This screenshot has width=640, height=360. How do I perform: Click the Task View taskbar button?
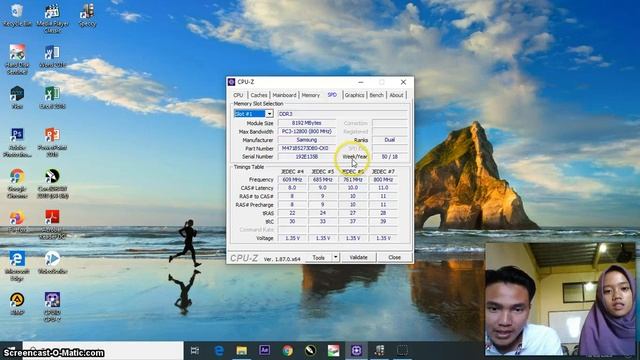tap(195, 350)
